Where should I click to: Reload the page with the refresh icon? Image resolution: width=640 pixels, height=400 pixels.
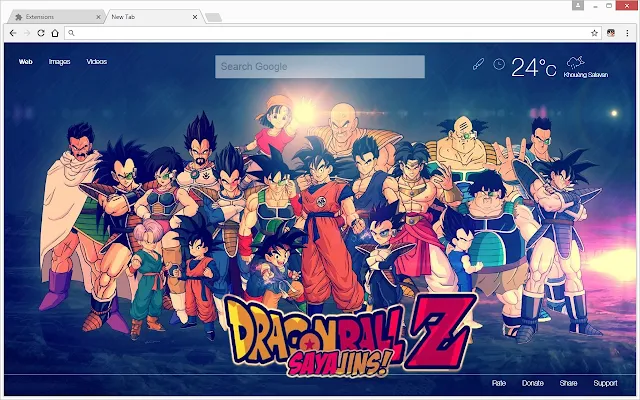(x=41, y=33)
